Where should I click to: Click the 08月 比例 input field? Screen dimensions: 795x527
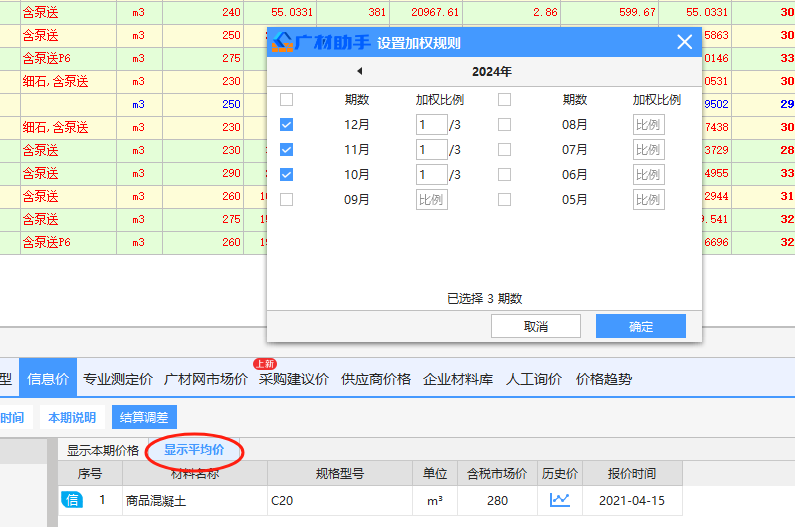click(648, 124)
